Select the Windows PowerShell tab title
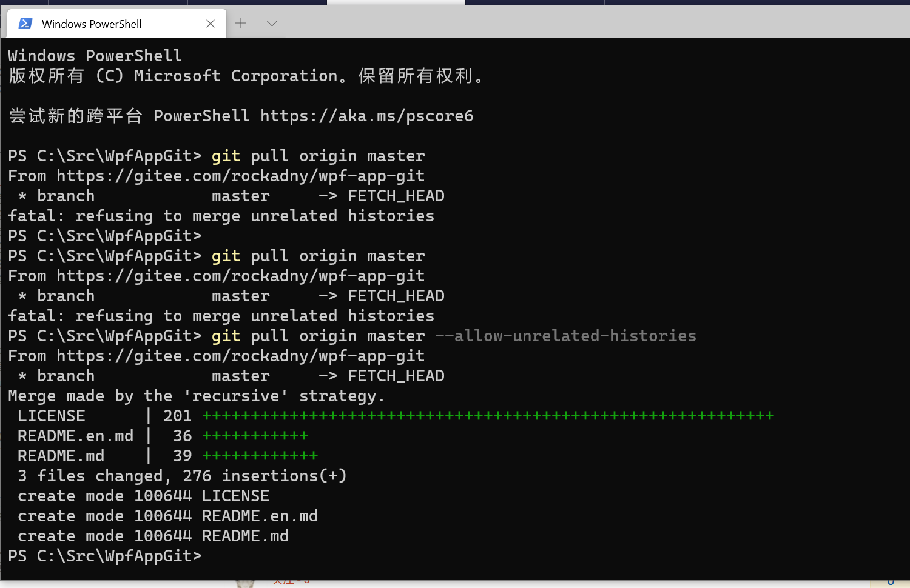The image size is (910, 588). coord(92,24)
